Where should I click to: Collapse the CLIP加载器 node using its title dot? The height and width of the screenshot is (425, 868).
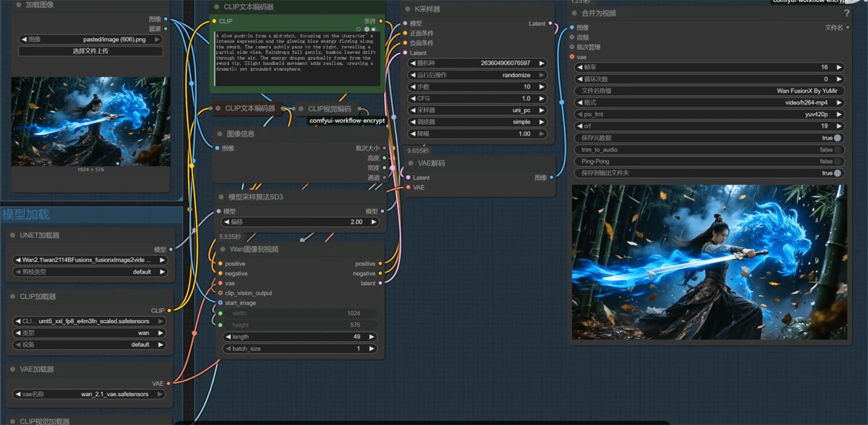click(12, 297)
